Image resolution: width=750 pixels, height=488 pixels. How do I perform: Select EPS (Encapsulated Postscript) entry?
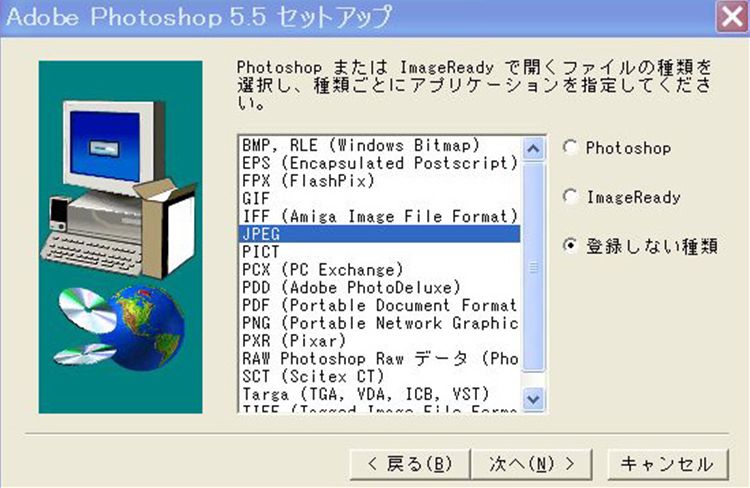(379, 163)
